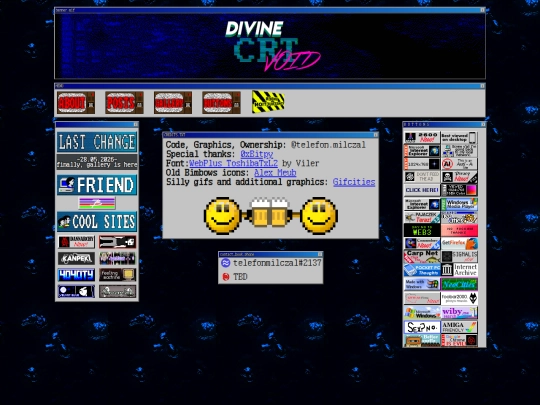
Task: Click the Internet Archive badge
Action: pyautogui.click(x=459, y=270)
